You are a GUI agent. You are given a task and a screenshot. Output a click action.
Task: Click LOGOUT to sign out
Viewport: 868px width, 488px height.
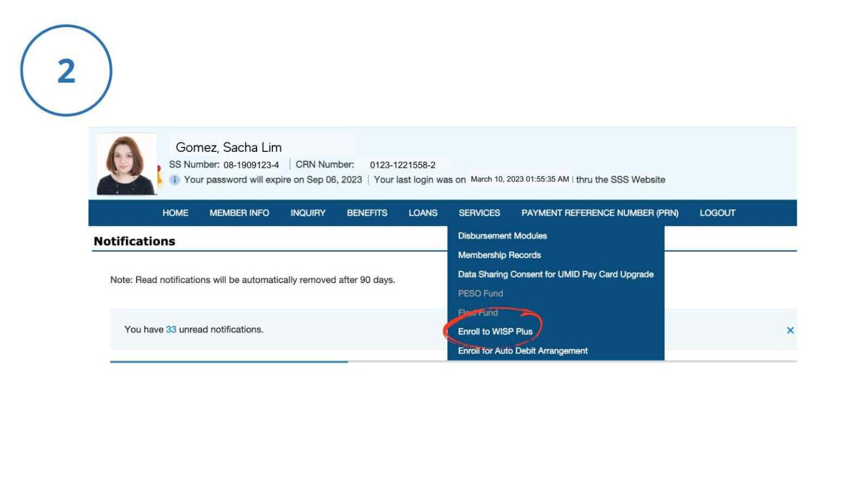(x=717, y=213)
